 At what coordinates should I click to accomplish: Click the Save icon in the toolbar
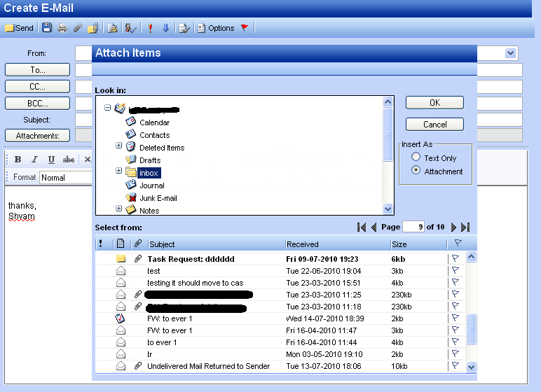click(47, 28)
